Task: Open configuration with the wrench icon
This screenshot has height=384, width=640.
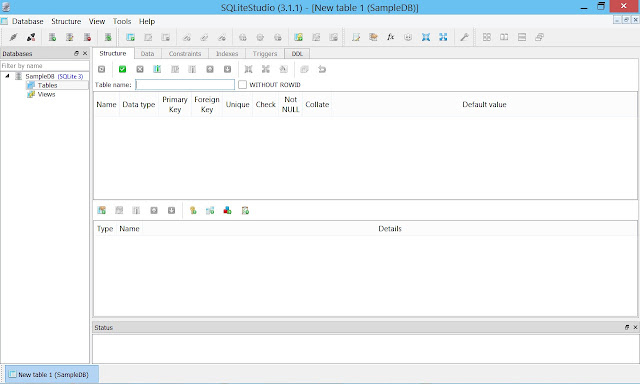Action: [x=464, y=37]
